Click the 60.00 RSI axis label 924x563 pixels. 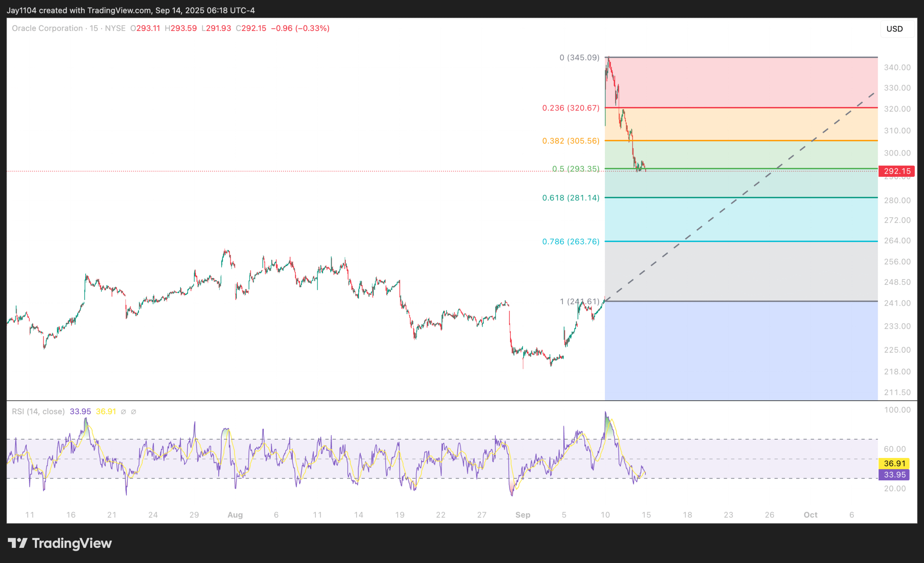tap(894, 449)
